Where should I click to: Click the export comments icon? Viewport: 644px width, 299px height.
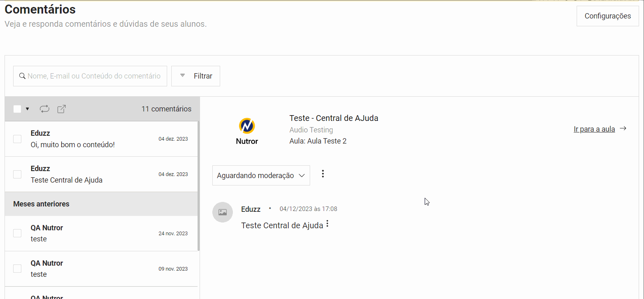[62, 109]
